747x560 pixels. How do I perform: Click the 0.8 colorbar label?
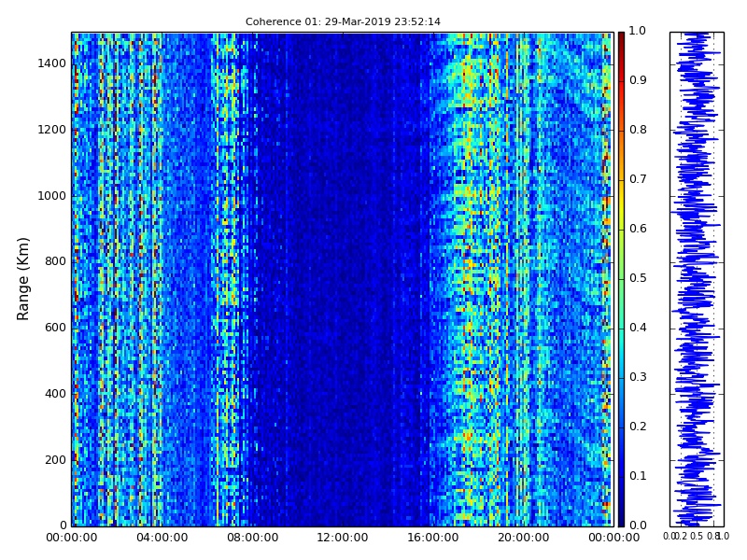click(x=638, y=130)
